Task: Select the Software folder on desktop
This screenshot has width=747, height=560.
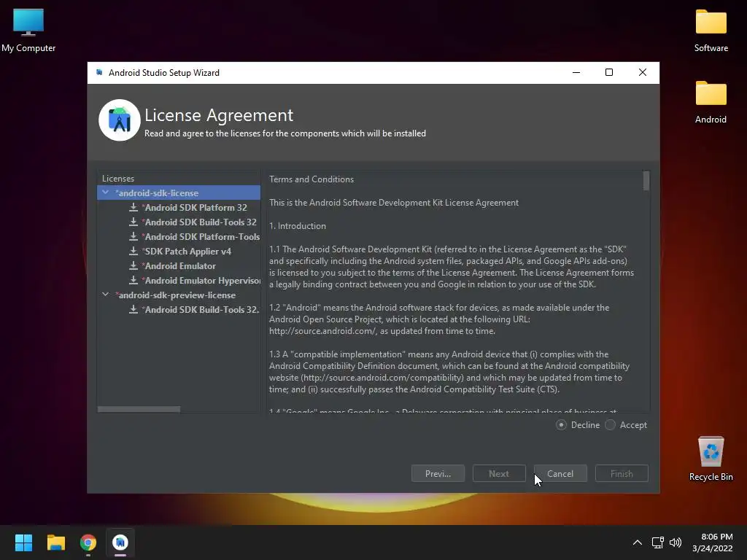Action: tap(711, 30)
